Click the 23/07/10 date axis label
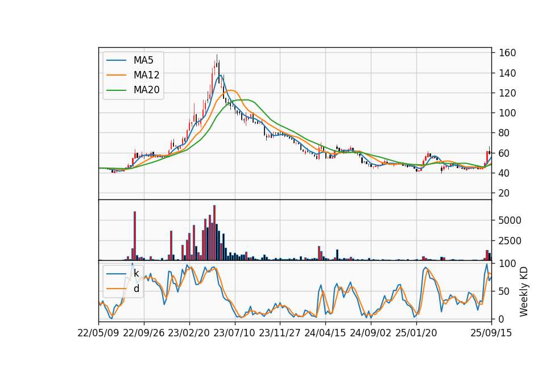The image size is (546, 392). 234,333
